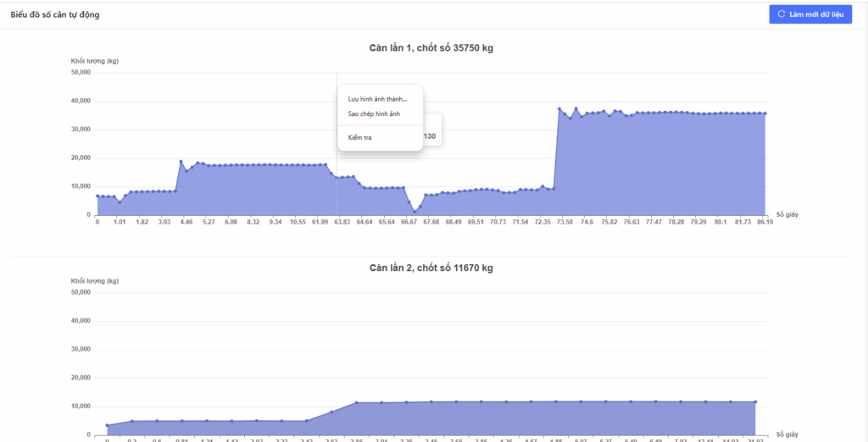The width and height of the screenshot is (868, 442).
Task: Click 20,000 y-axis label of first chart
Action: [81, 158]
